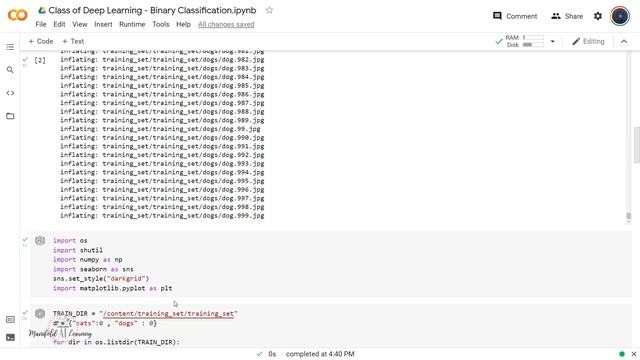Screen dimensions: 640x360
Task: Open the Files folder panel
Action: click(x=10, y=116)
